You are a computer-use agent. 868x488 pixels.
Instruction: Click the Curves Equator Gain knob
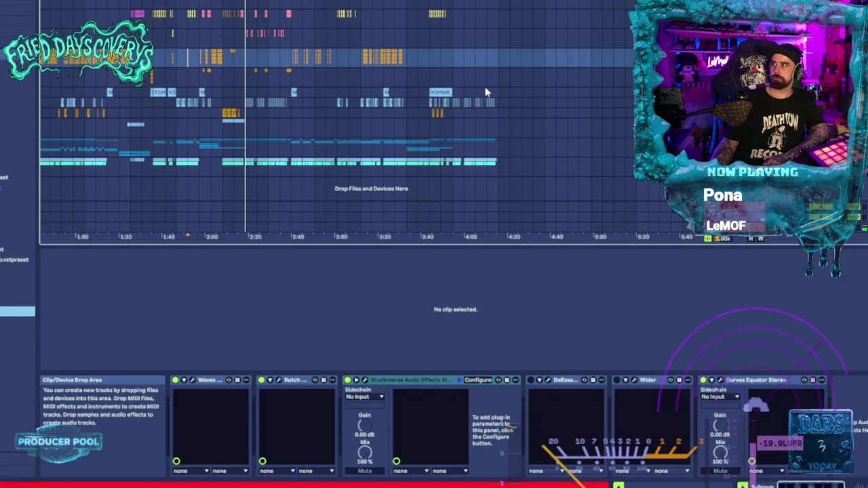pos(720,426)
